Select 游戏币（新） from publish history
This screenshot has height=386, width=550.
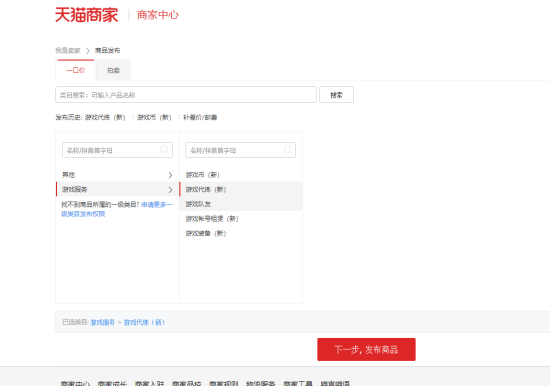click(154, 117)
